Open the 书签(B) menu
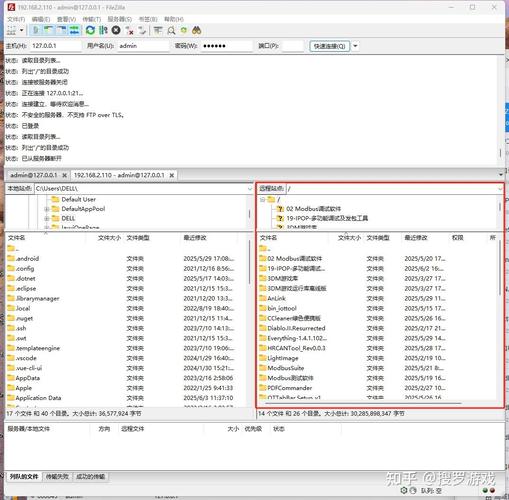The width and height of the screenshot is (509, 500). pos(148,19)
